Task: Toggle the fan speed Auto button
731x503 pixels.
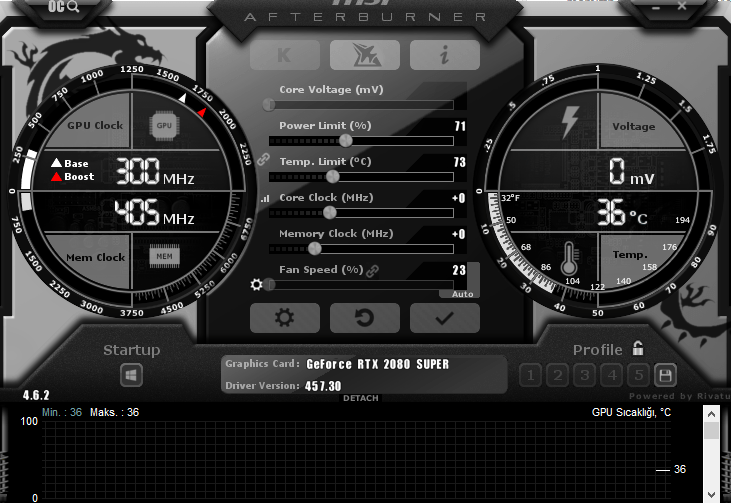Action: [462, 294]
